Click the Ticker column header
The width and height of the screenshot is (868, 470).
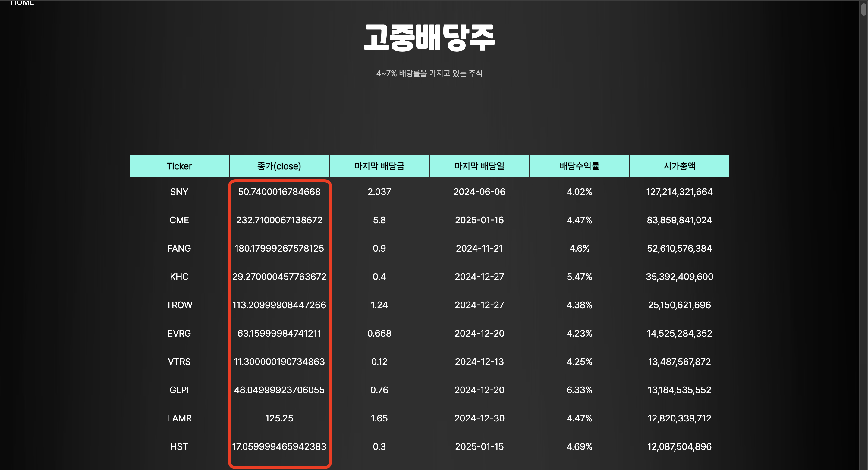[179, 166]
